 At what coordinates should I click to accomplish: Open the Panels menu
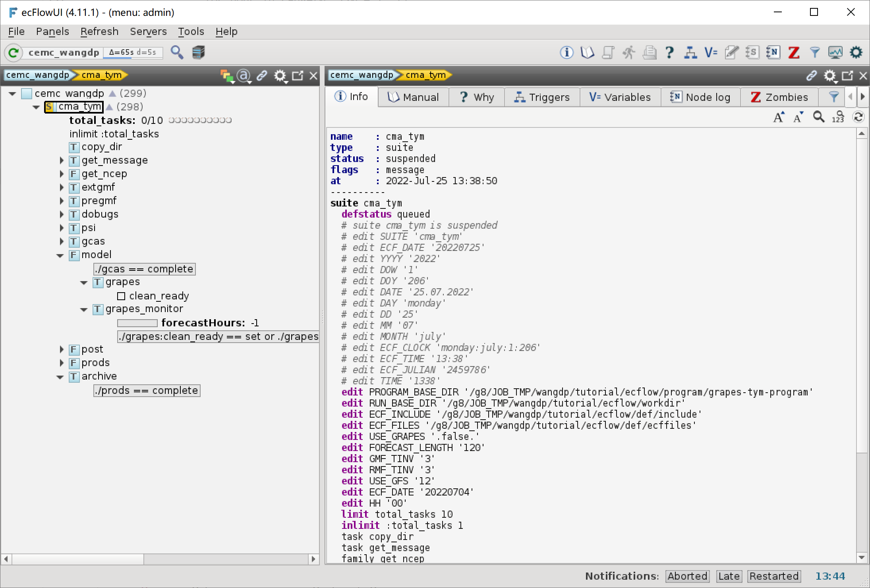point(52,31)
